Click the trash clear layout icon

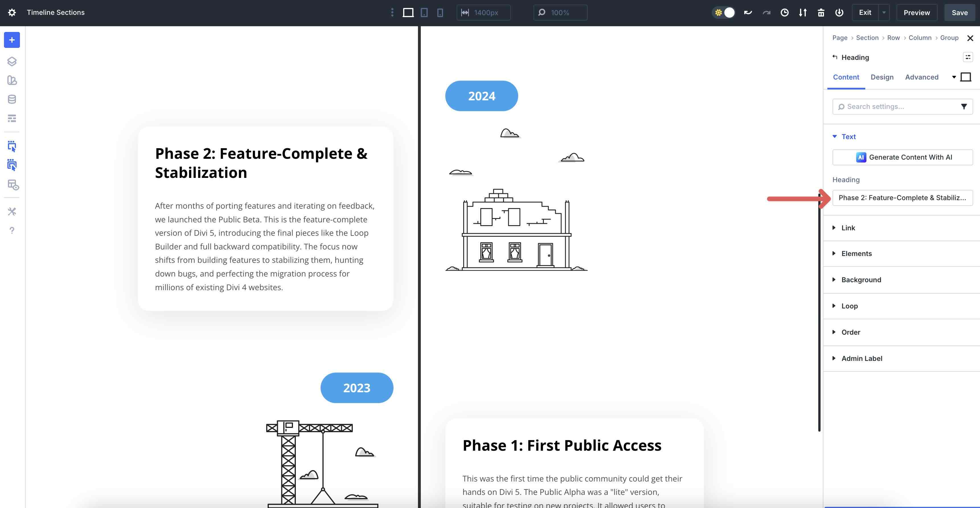821,13
